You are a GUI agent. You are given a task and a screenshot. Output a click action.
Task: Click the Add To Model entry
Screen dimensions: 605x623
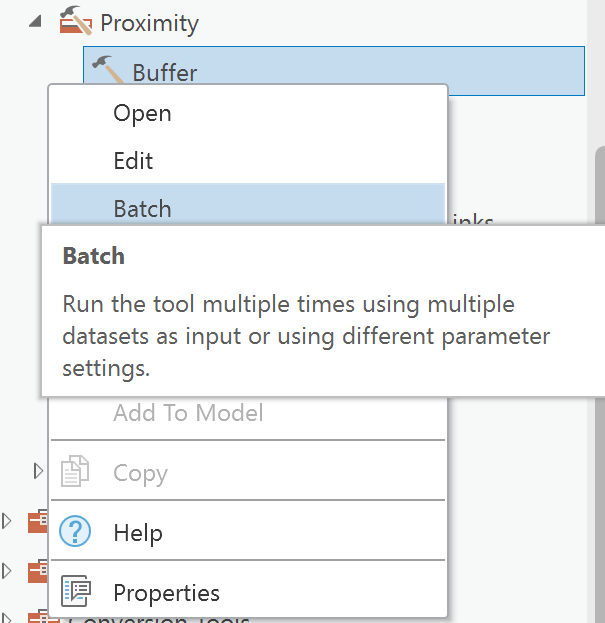(188, 412)
